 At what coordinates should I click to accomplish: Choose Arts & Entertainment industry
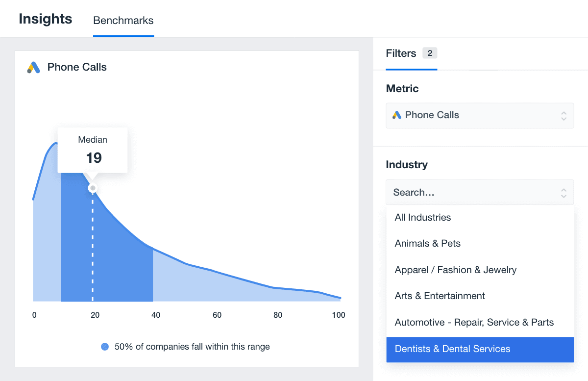[440, 296]
